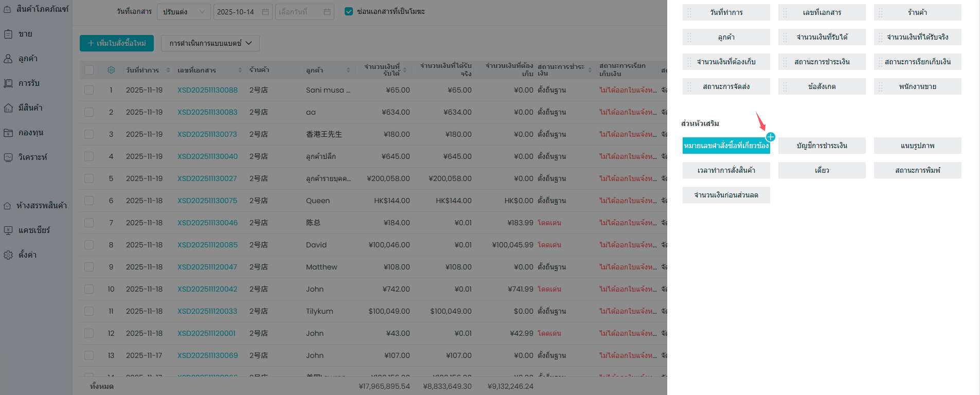The width and height of the screenshot is (980, 395).
Task: Expand the การดำเนินการแบบแบตช์ dropdown
Action: point(210,43)
